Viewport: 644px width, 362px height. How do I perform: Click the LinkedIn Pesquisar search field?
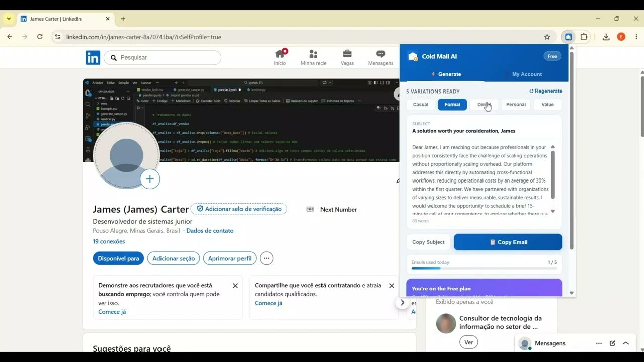pos(163,58)
